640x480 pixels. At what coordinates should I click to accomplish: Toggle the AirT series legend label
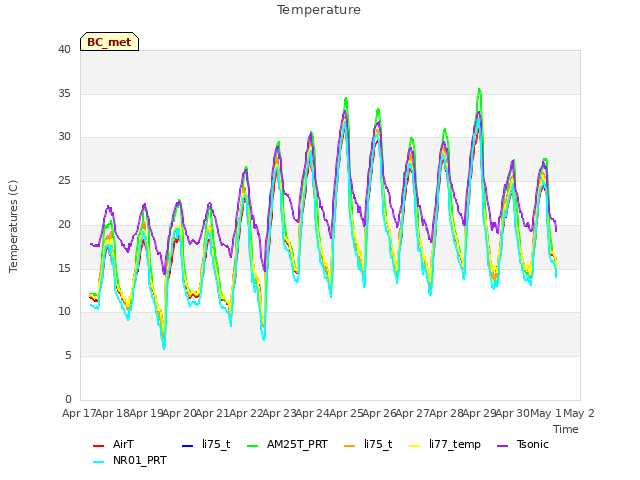click(x=123, y=444)
